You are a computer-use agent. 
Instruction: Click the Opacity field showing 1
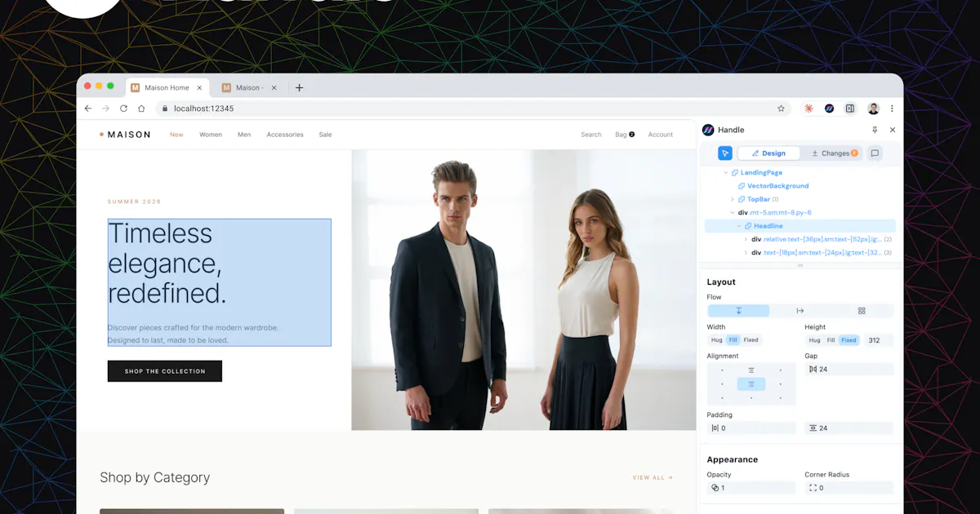coord(751,488)
